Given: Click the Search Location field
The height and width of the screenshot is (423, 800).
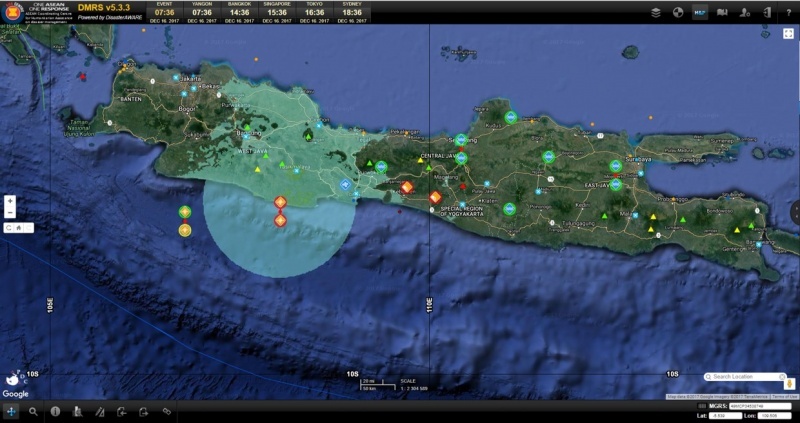Looking at the screenshot, I should [745, 377].
